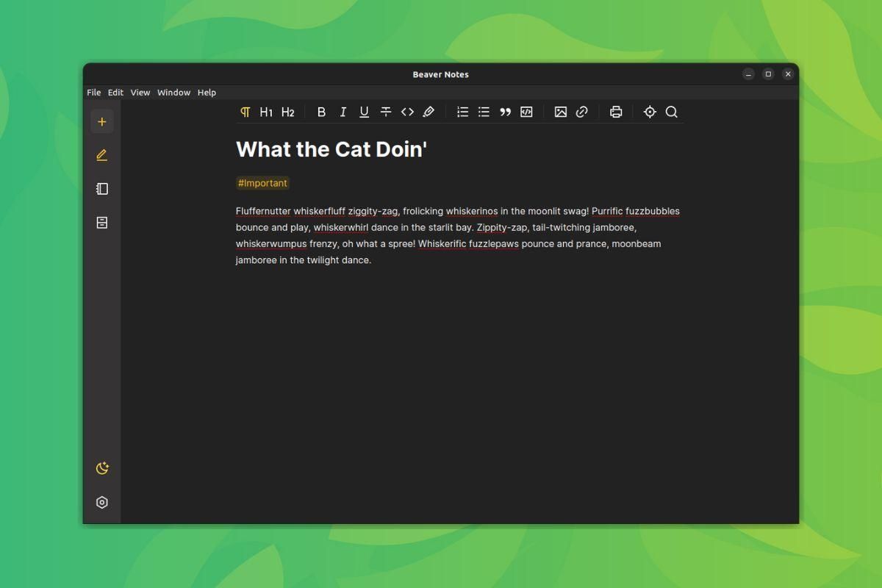Insert a link with the chain icon
The image size is (882, 588).
click(581, 112)
